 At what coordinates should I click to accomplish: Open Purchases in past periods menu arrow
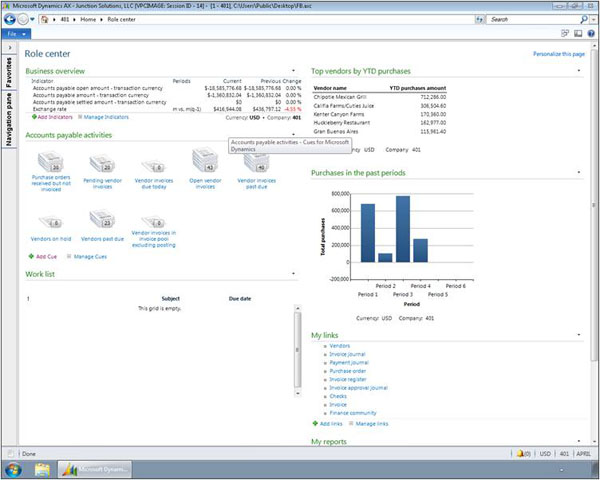click(x=579, y=172)
